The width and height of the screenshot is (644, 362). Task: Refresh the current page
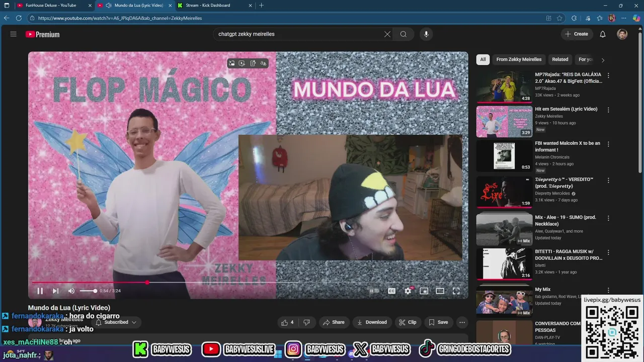click(19, 18)
